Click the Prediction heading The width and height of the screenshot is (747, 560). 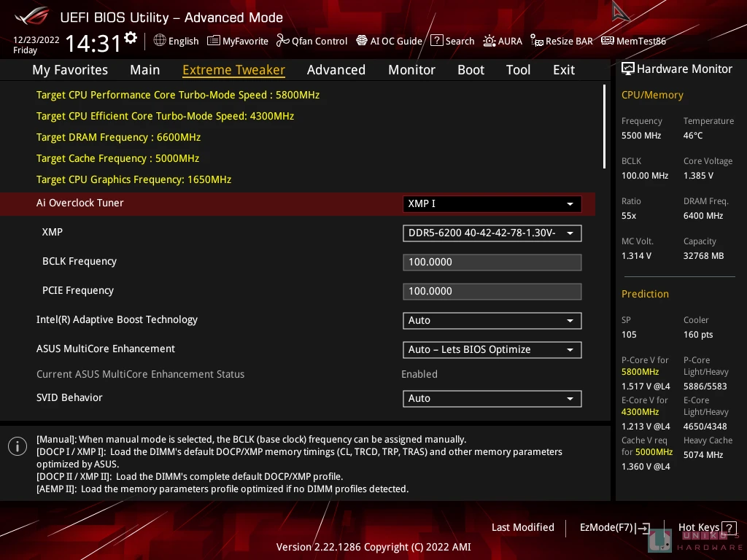[645, 294]
